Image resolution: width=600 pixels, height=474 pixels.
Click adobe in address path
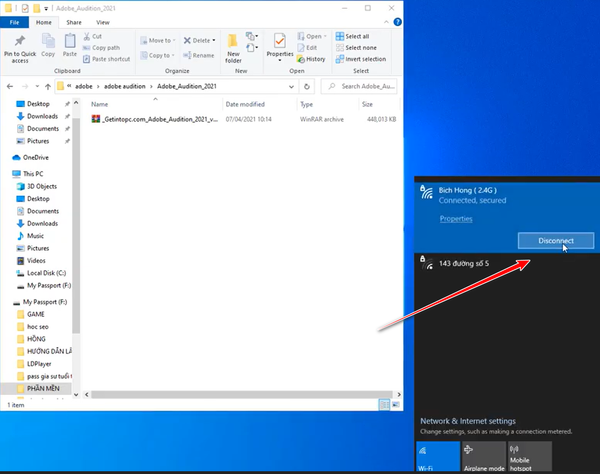point(84,86)
